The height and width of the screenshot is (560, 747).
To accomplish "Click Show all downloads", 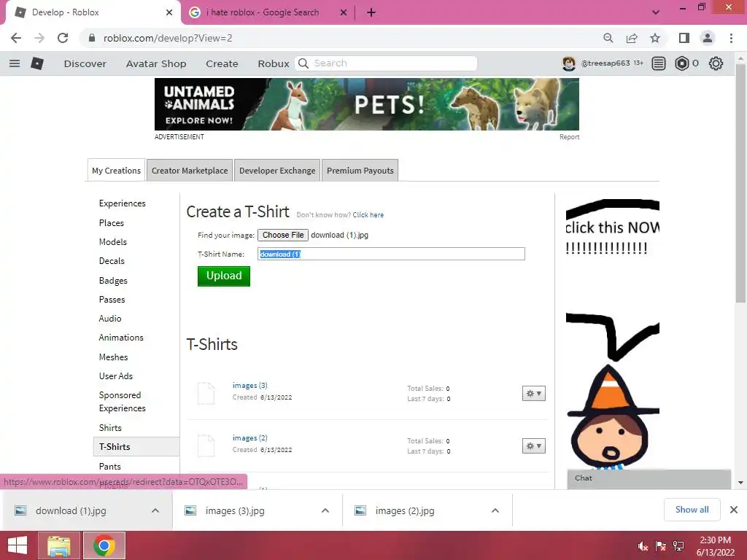I will pyautogui.click(x=692, y=510).
